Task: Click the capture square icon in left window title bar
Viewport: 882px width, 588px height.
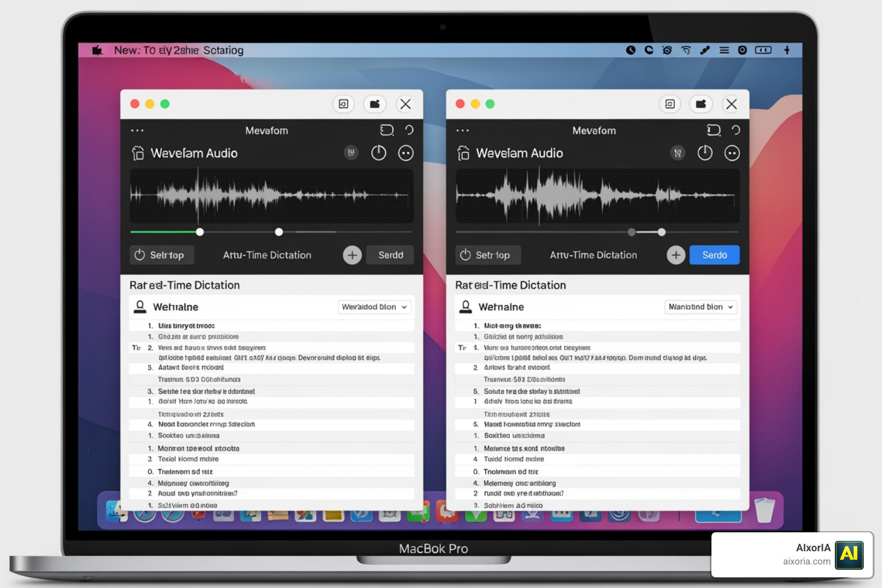Action: tap(343, 104)
